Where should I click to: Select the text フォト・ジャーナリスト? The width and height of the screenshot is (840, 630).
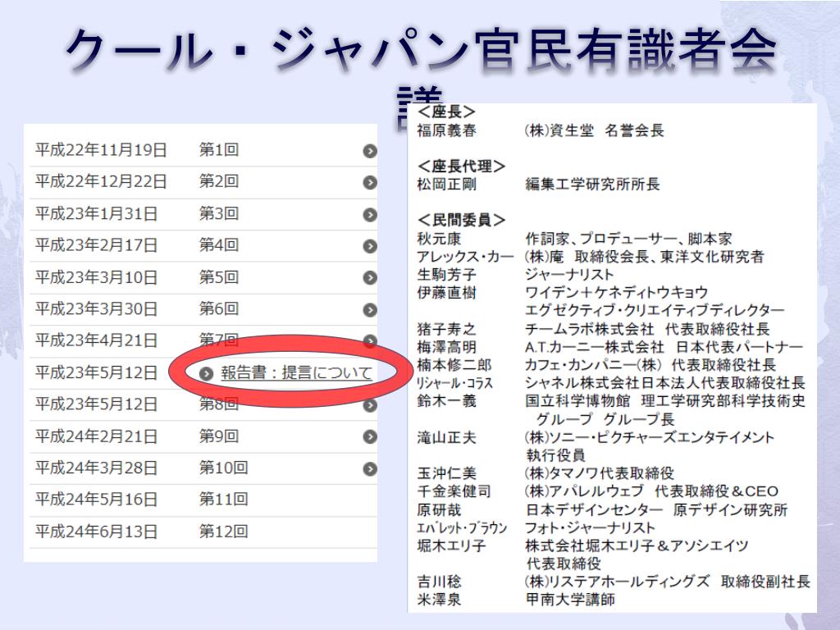[590, 527]
